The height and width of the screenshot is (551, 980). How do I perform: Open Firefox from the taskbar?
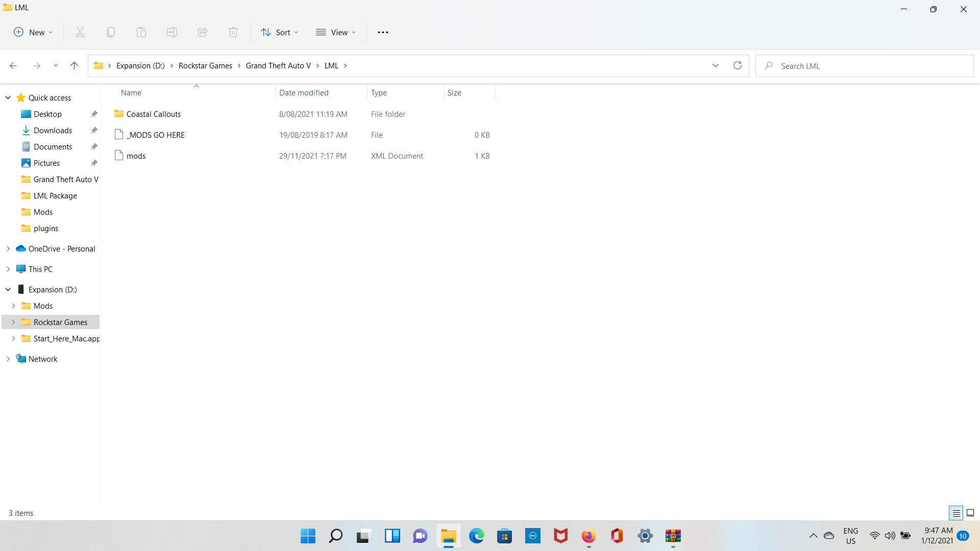(589, 536)
